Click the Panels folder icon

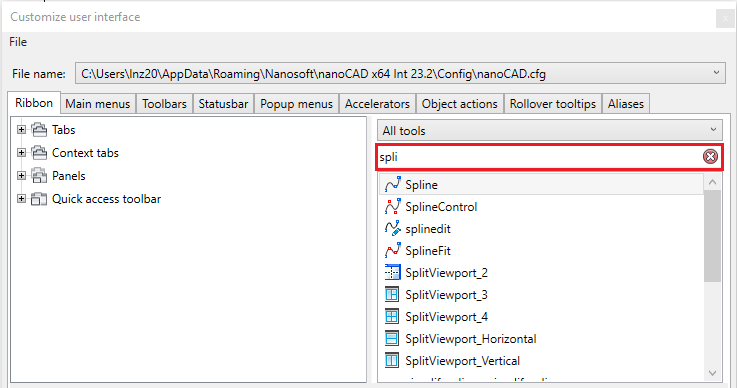[x=39, y=175]
